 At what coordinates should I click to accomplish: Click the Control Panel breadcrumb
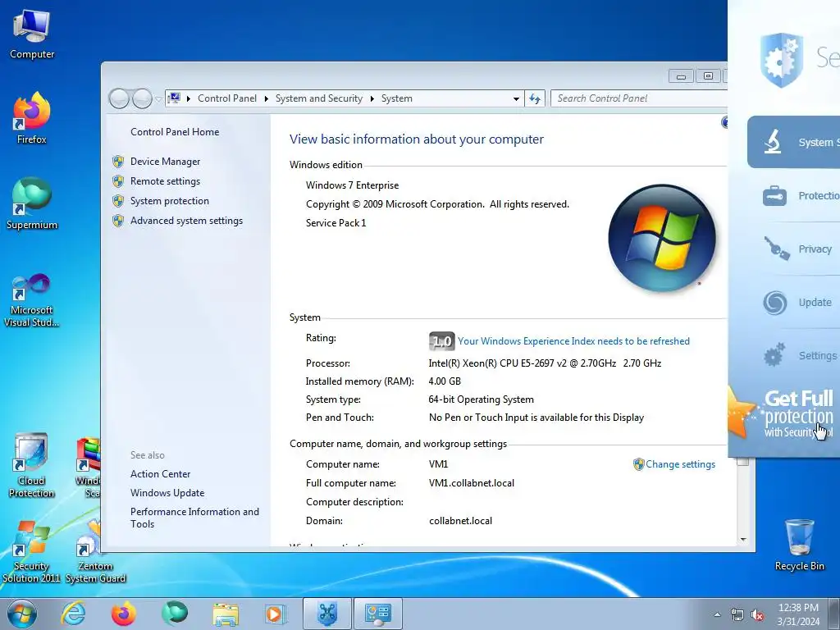click(x=227, y=98)
